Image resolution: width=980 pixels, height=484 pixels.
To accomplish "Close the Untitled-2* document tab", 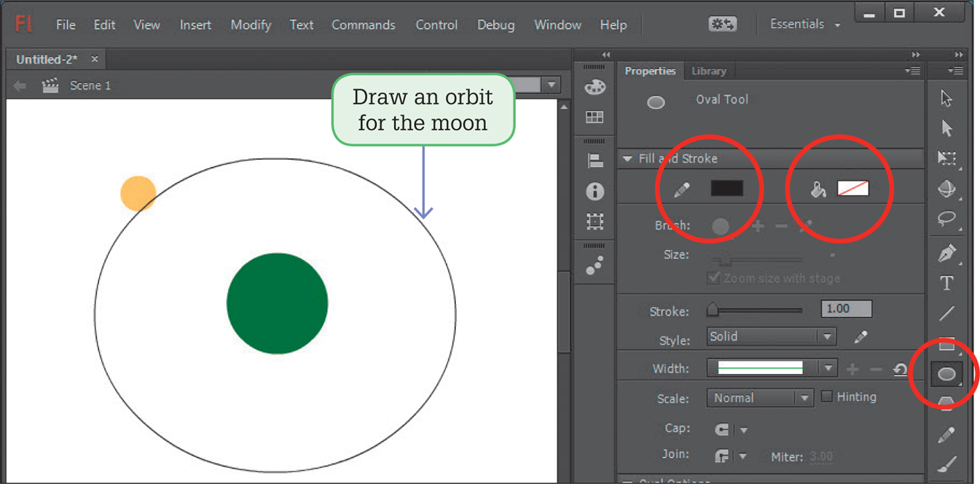I will pos(95,59).
